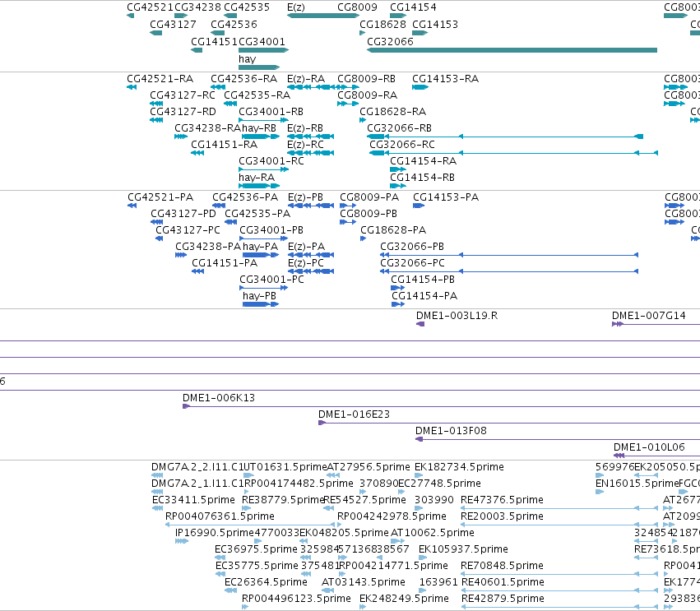Image resolution: width=700 pixels, height=611 pixels.
Task: Click BAC clone DME1-010L06
Action: click(649, 447)
